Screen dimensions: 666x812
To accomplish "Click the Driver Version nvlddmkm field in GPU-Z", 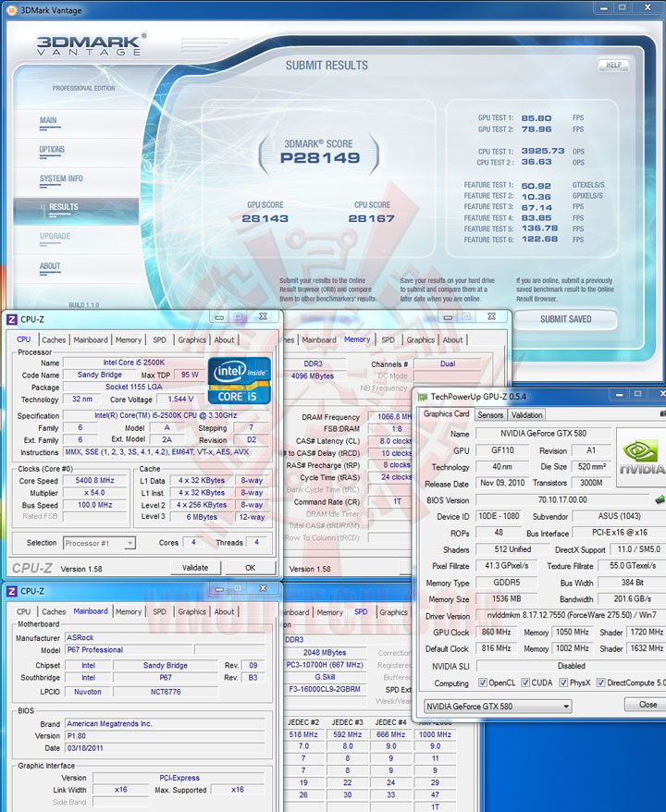I will point(571,615).
